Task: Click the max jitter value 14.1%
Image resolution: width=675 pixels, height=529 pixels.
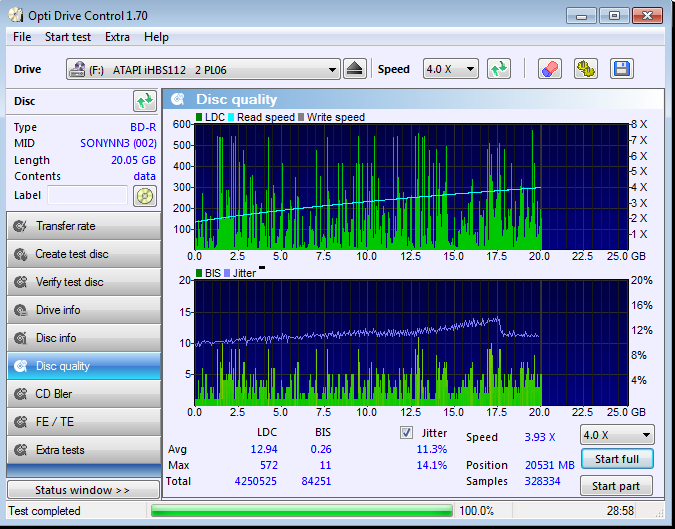Action: [432, 465]
